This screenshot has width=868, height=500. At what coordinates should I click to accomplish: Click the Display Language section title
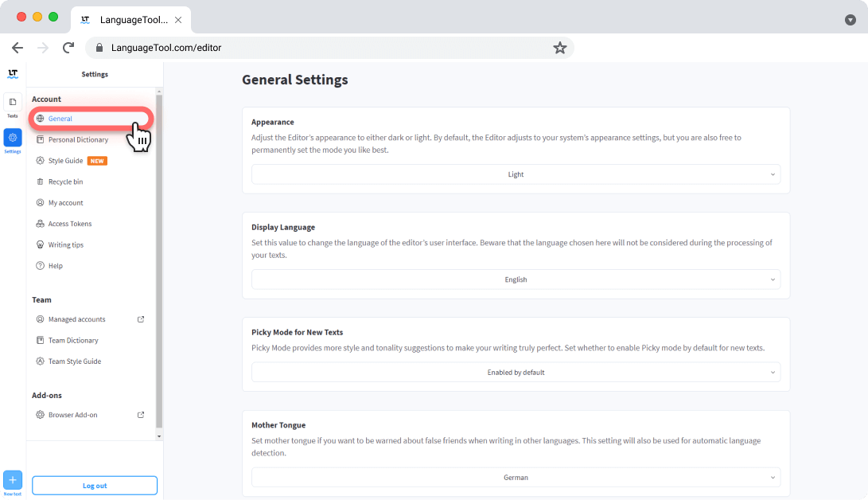click(283, 227)
